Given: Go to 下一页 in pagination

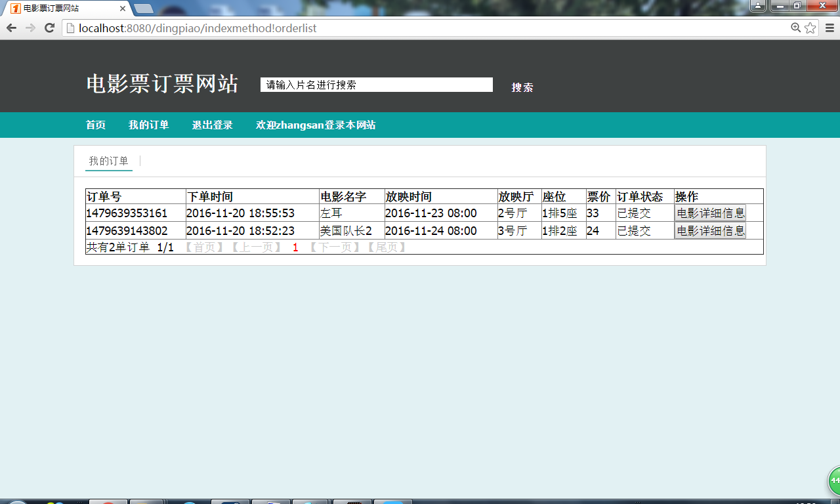Looking at the screenshot, I should point(334,247).
